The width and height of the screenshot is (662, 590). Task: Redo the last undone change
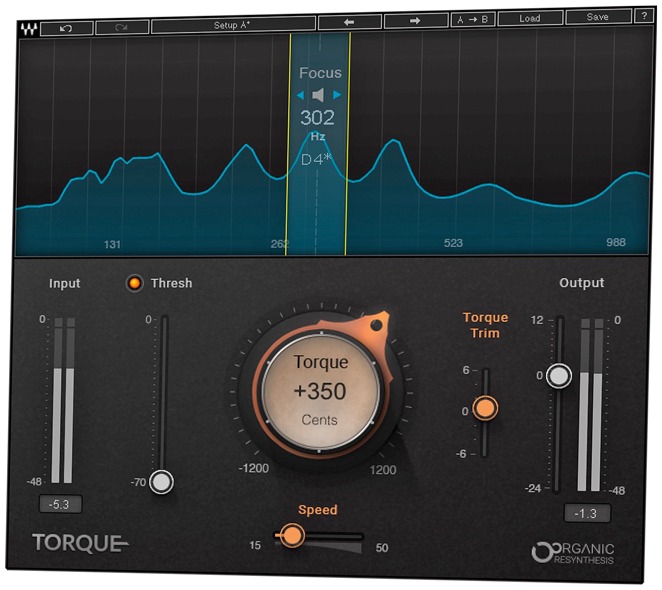(x=122, y=27)
